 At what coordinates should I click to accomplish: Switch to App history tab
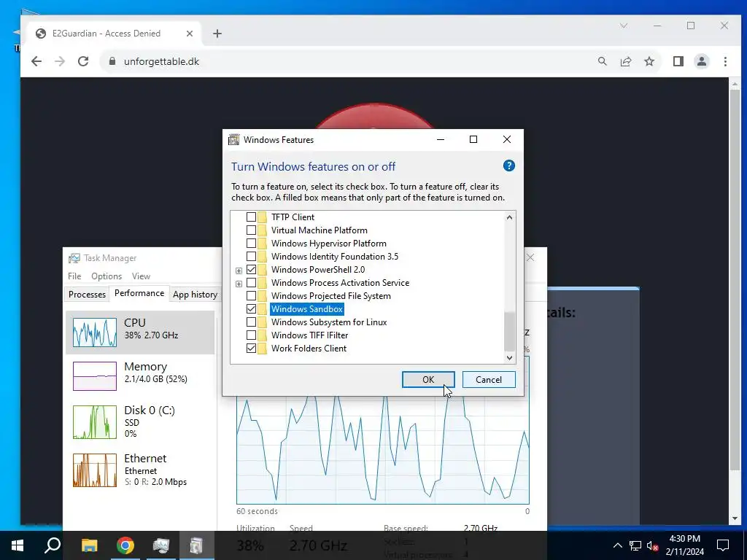tap(195, 295)
